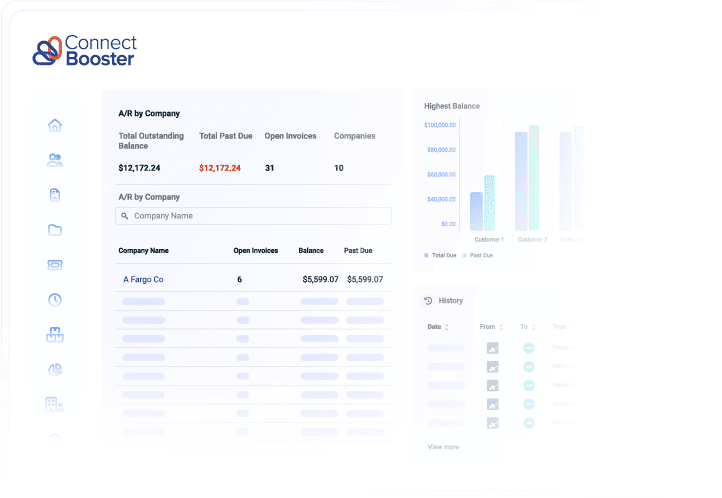Open the Home icon in sidebar
The height and width of the screenshot is (498, 722).
(55, 125)
